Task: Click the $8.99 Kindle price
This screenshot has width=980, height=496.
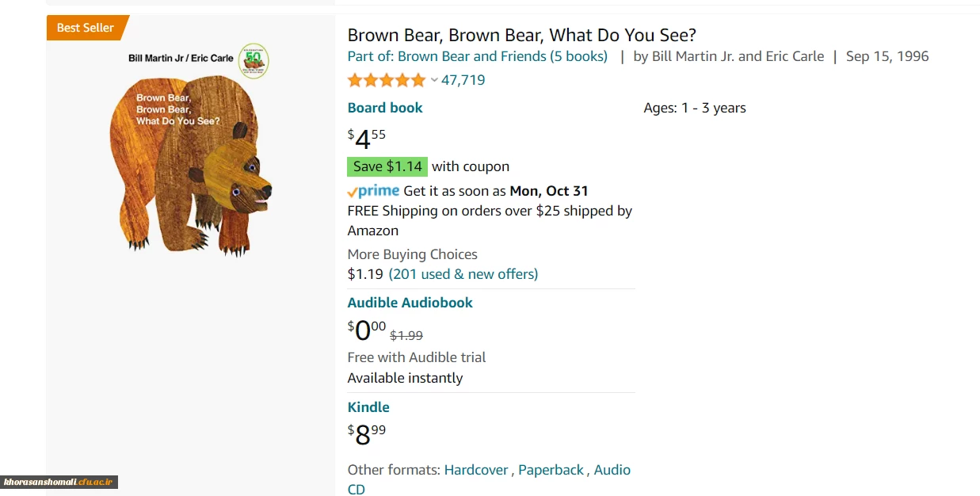Action: 367,433
